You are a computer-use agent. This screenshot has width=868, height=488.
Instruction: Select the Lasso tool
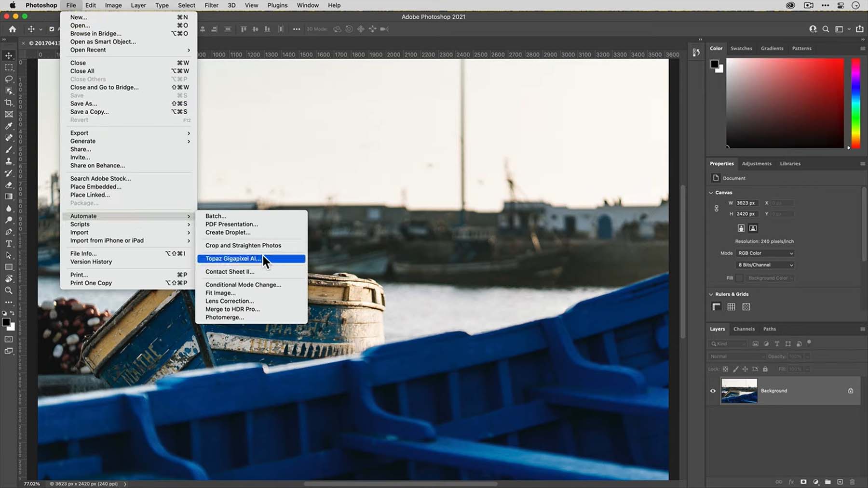click(x=9, y=79)
